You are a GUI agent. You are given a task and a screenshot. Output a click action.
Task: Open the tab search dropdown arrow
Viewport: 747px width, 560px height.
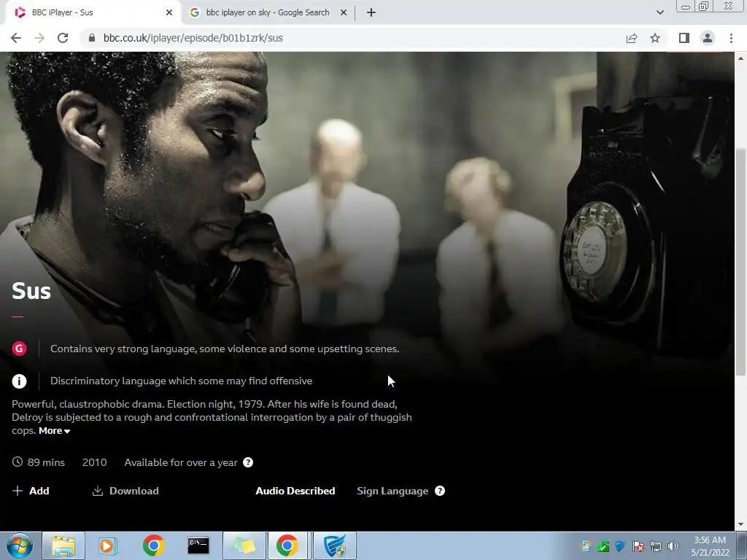(659, 13)
